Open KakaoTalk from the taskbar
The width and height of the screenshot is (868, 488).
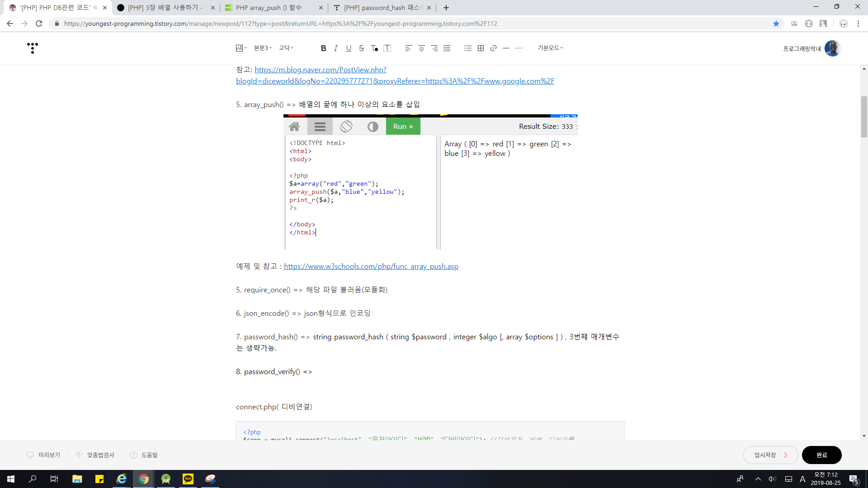(x=188, y=479)
